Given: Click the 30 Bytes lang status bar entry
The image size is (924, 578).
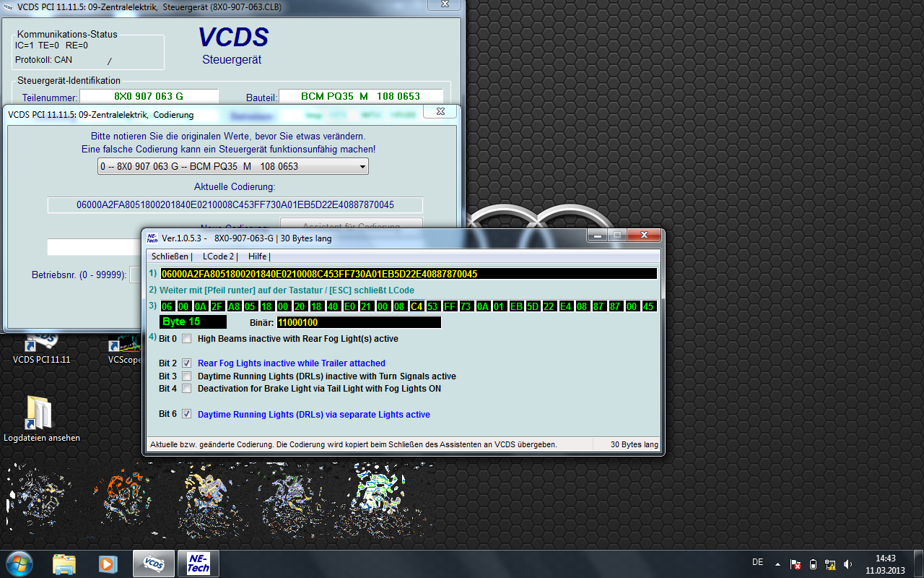Looking at the screenshot, I should (x=634, y=444).
